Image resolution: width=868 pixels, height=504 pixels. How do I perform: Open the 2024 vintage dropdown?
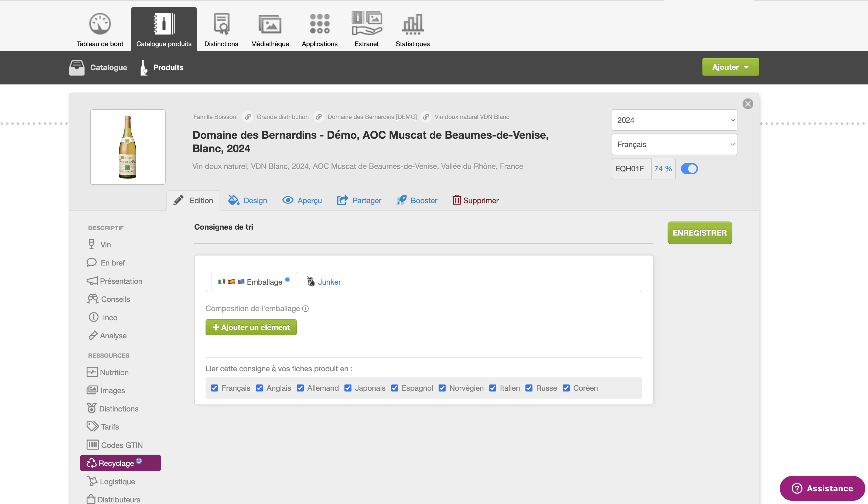[674, 120]
